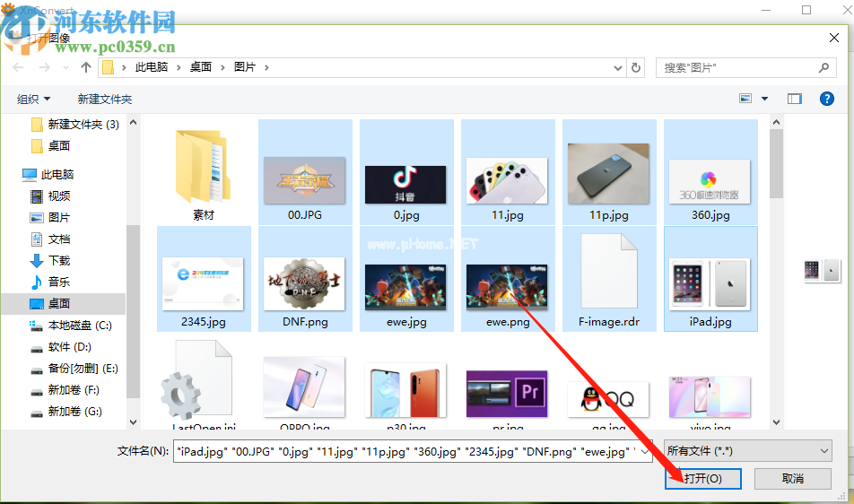Click the 取消 button
Screen dimensions: 854x504
(792, 478)
